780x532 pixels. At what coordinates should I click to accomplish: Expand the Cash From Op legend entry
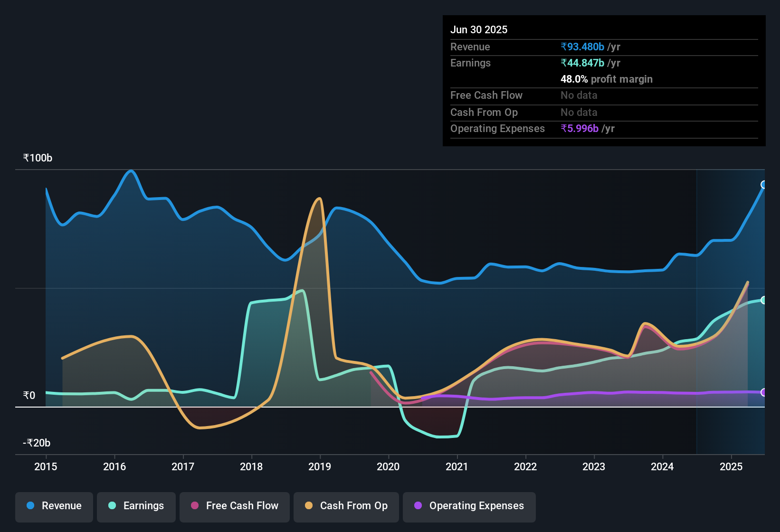(346, 506)
